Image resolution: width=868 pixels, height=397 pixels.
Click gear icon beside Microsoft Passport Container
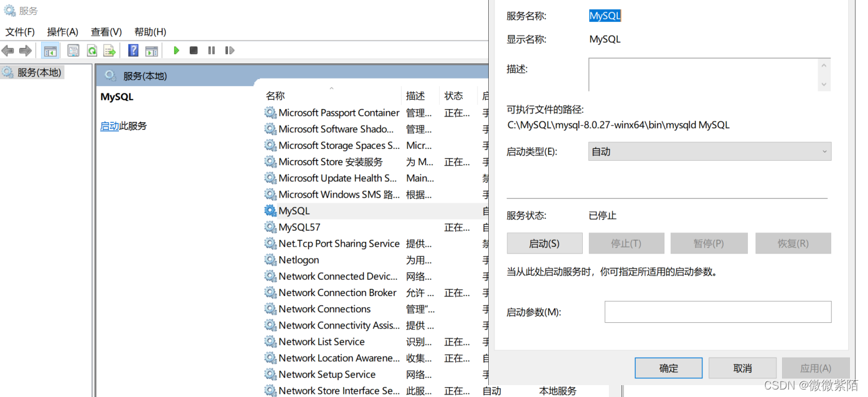tap(270, 113)
